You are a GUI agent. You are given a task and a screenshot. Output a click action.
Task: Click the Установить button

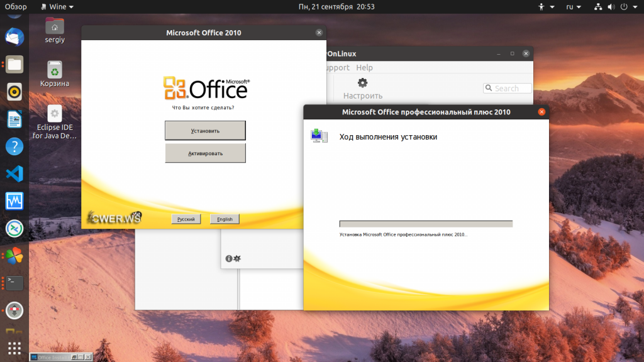click(206, 131)
